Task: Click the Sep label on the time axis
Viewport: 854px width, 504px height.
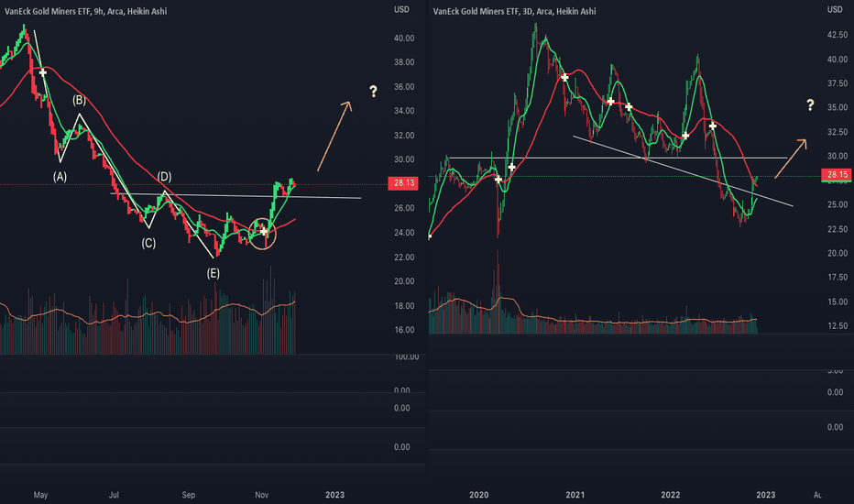Action: pyautogui.click(x=189, y=495)
